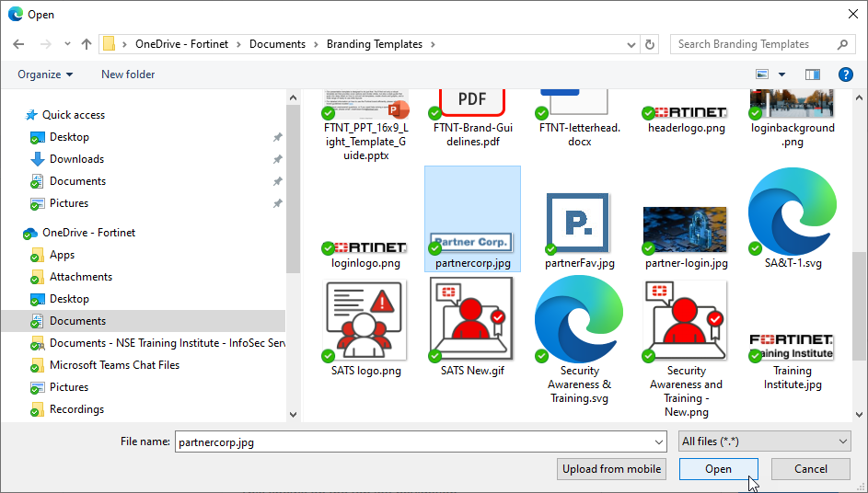The width and height of the screenshot is (868, 493).
Task: Click the search magnifier icon
Action: pos(842,44)
